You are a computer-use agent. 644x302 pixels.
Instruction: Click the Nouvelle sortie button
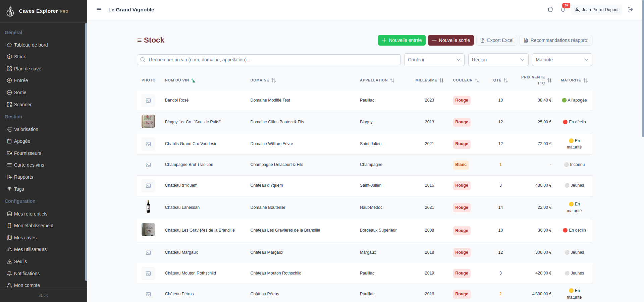tap(451, 40)
